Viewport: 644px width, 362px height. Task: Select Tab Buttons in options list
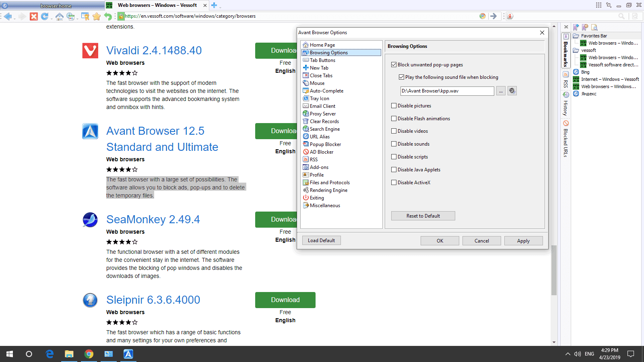[x=322, y=60]
